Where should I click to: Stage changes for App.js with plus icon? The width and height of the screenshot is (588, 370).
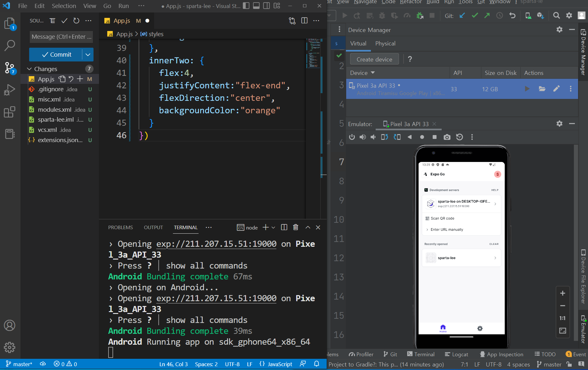point(80,79)
